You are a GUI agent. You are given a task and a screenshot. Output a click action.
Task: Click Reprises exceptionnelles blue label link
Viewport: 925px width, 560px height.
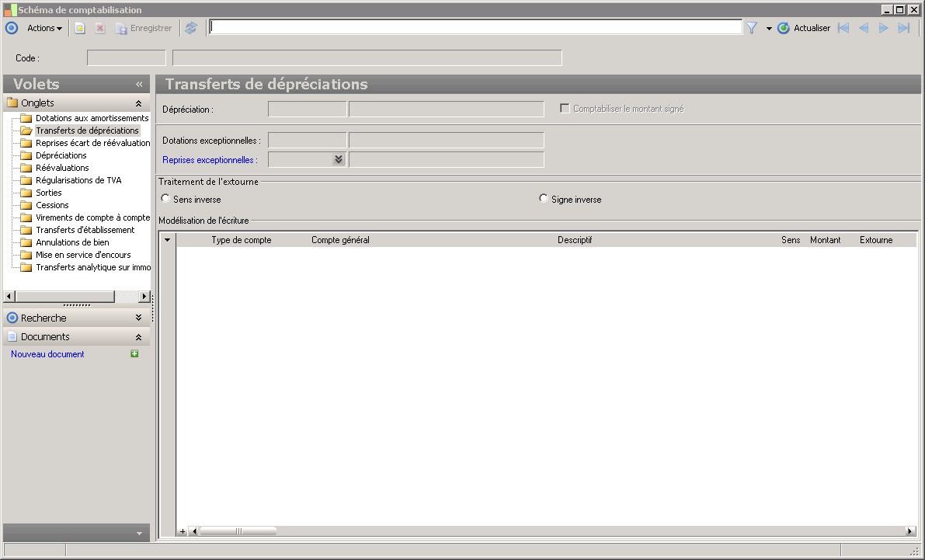click(x=210, y=160)
